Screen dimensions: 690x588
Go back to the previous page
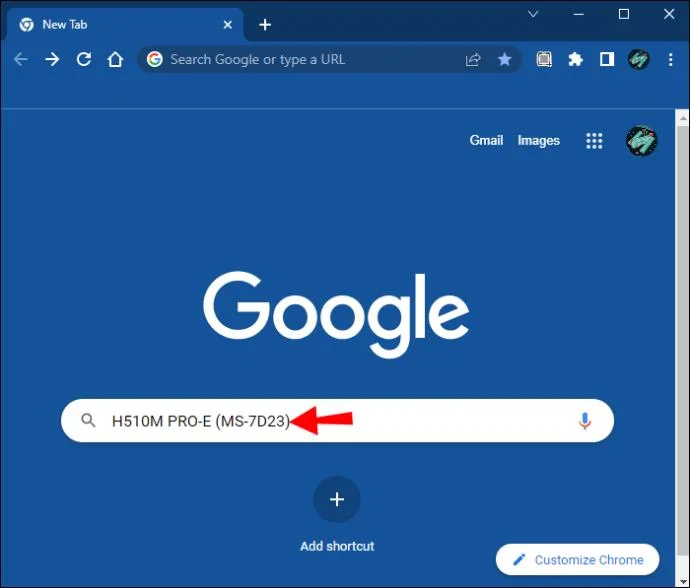tap(21, 59)
